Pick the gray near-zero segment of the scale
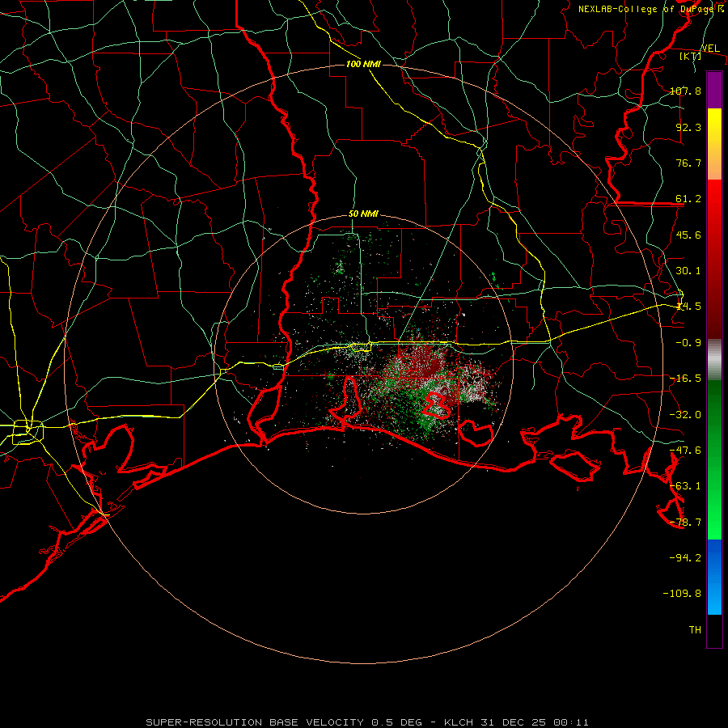This screenshot has height=728, width=728. click(x=714, y=360)
